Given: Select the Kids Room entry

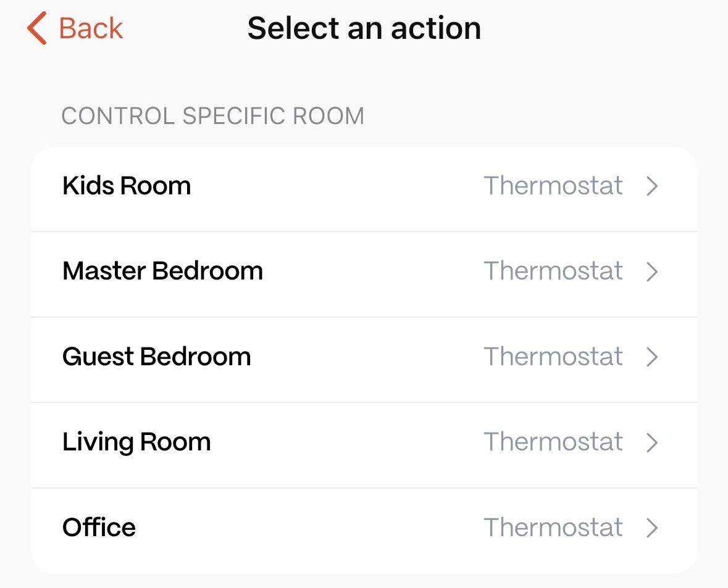Looking at the screenshot, I should [x=127, y=186].
